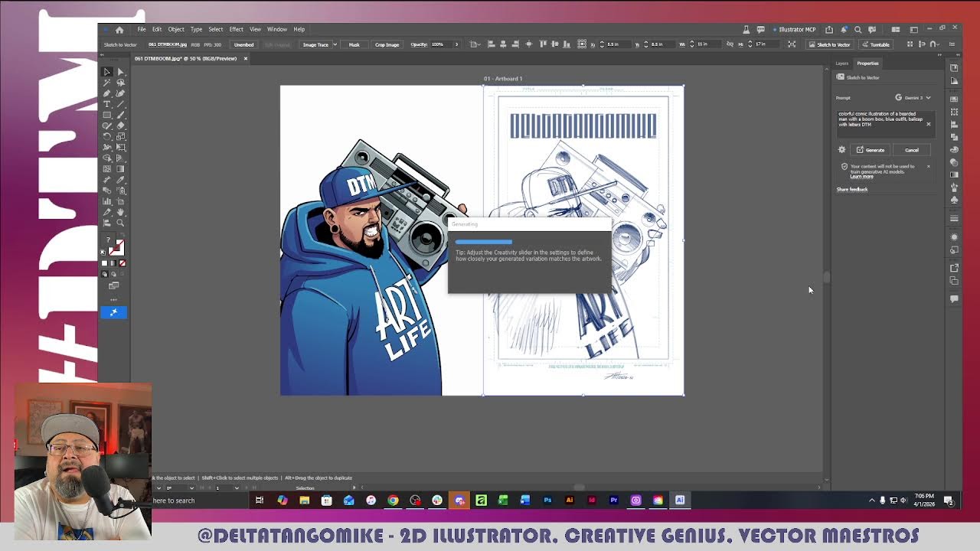
Task: Click the Opacity percentage field
Action: click(x=440, y=44)
